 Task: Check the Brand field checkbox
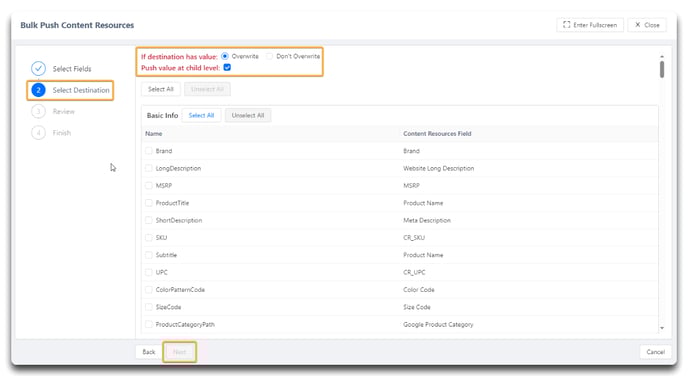tap(149, 150)
